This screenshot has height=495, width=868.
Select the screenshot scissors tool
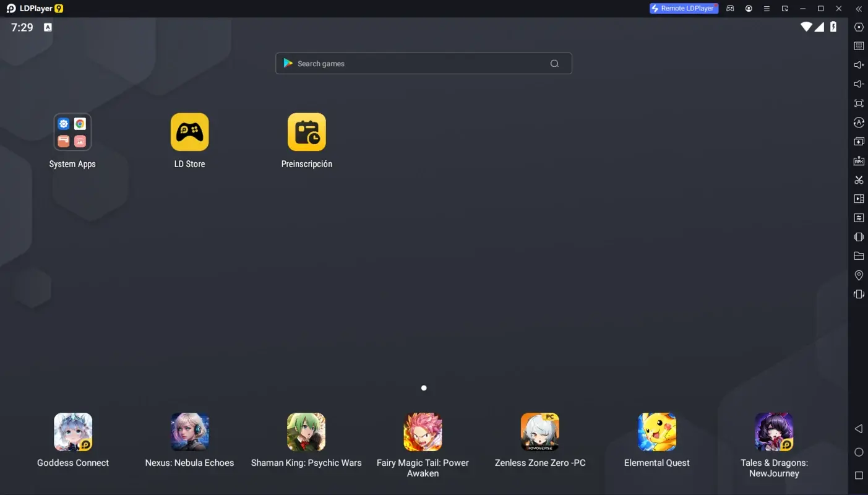coord(859,179)
